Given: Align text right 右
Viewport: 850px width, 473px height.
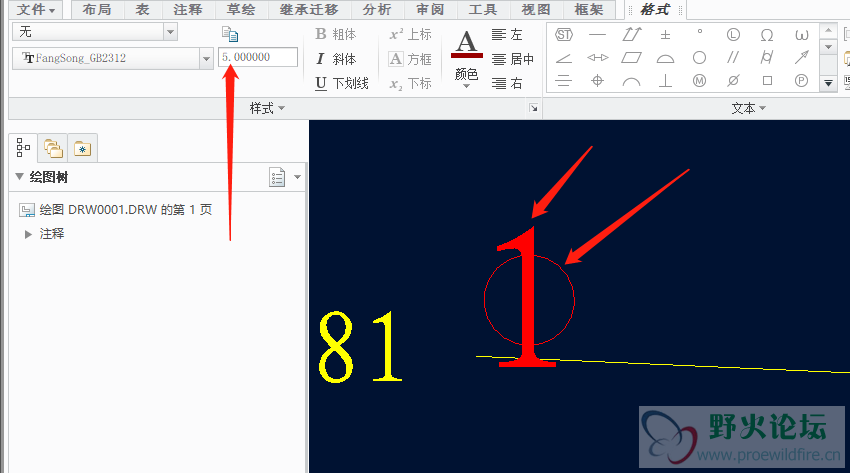Looking at the screenshot, I should coord(507,83).
